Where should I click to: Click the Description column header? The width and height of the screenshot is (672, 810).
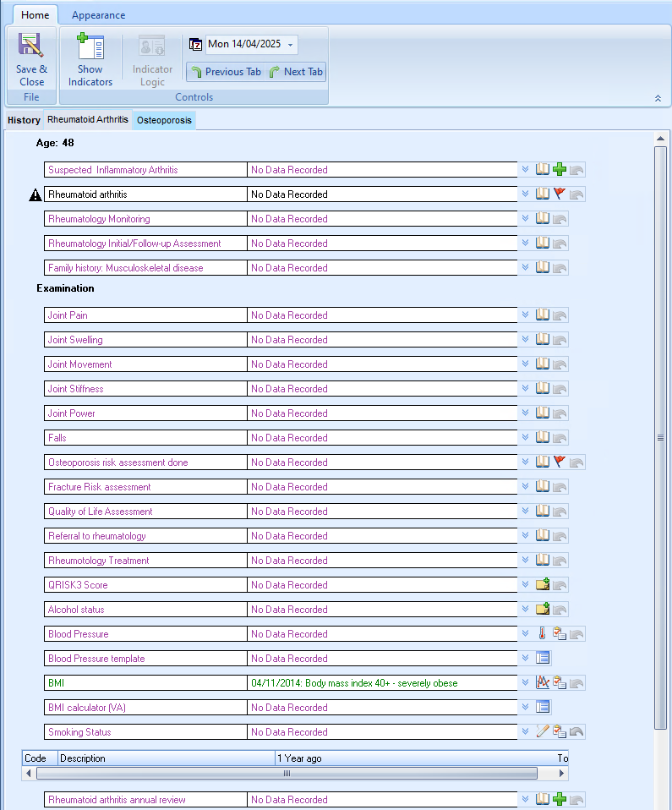pyautogui.click(x=166, y=758)
